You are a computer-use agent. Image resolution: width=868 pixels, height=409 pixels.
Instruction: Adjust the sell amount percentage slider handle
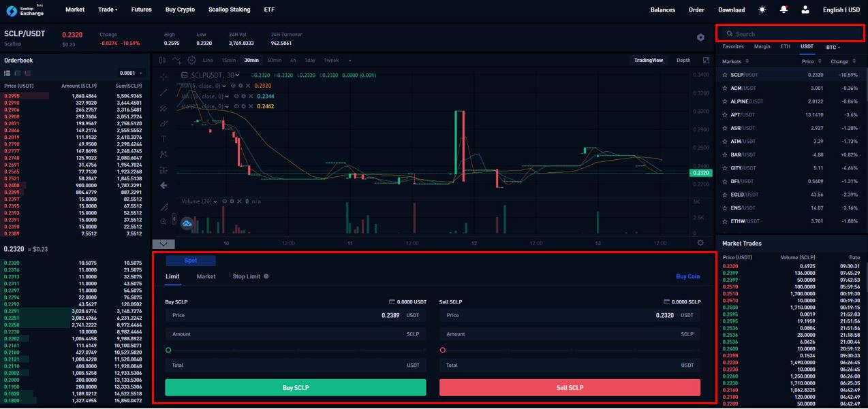[x=443, y=350]
